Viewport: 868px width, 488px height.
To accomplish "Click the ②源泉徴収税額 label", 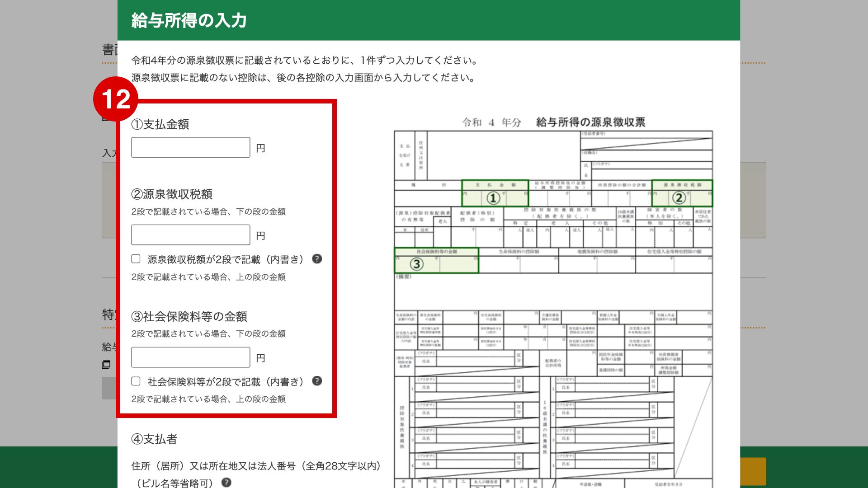I will [172, 194].
